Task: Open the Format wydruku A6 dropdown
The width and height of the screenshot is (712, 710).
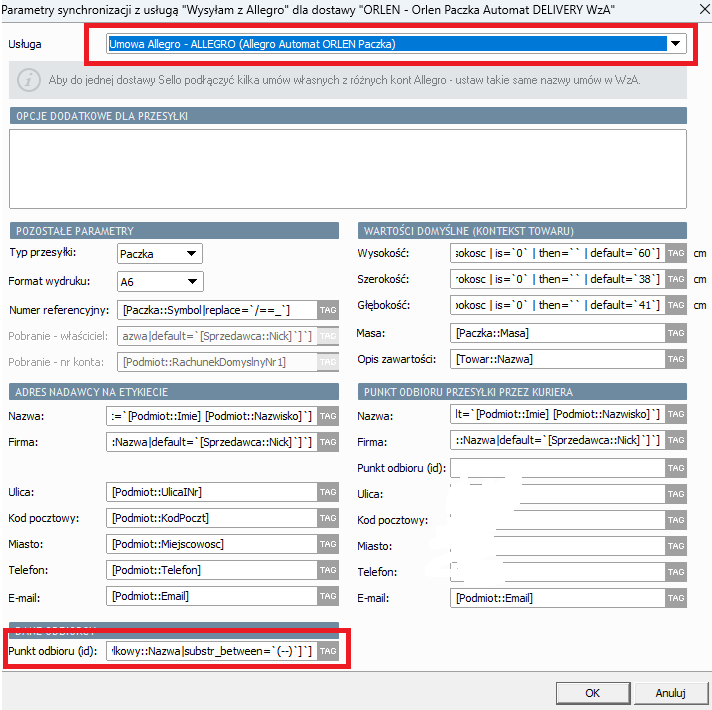Action: [160, 281]
